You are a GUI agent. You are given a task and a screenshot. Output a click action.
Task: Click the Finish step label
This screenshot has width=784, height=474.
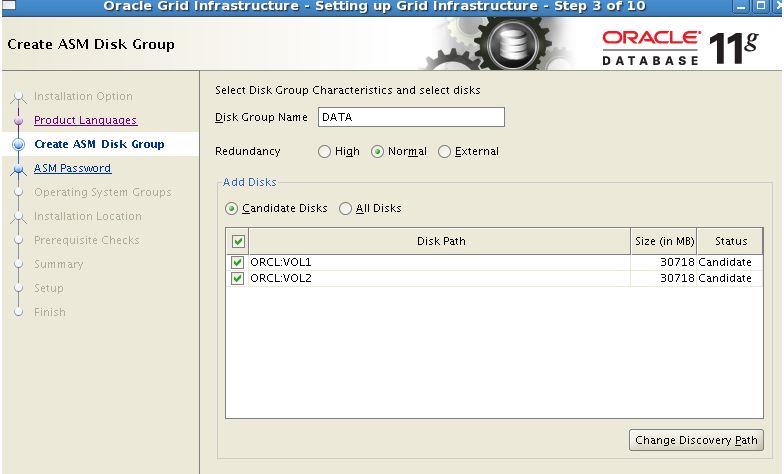(50, 312)
